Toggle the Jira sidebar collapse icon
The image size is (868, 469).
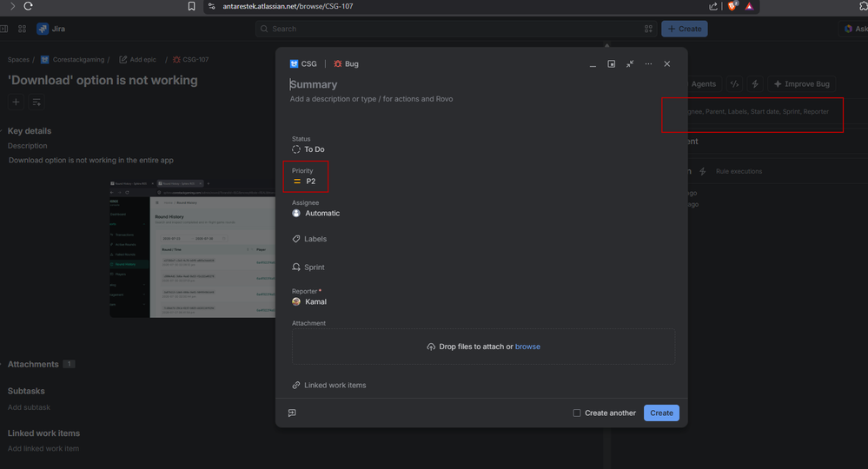(x=3, y=29)
